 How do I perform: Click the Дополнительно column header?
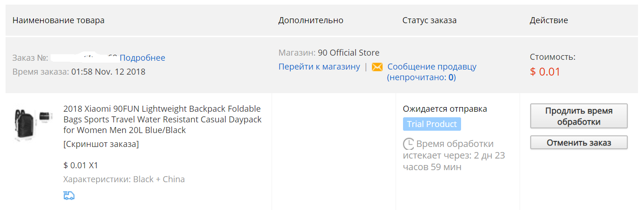click(311, 20)
